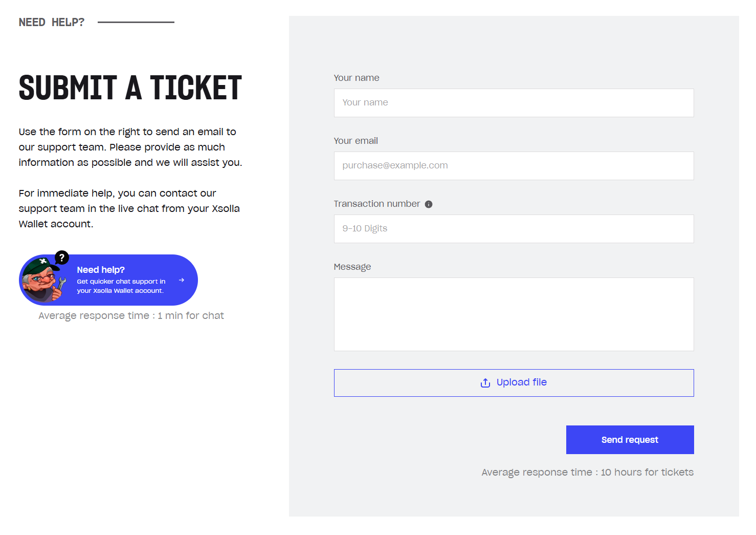Viewport: 756px width, 535px height.
Task: Click the NEED HELP? heading
Action: point(52,23)
